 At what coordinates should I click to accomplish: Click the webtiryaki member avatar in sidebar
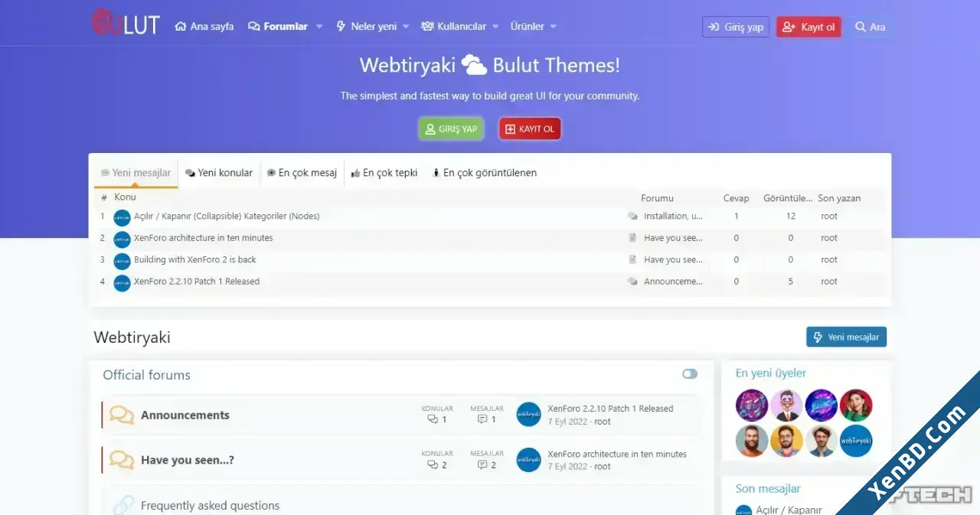pos(856,442)
